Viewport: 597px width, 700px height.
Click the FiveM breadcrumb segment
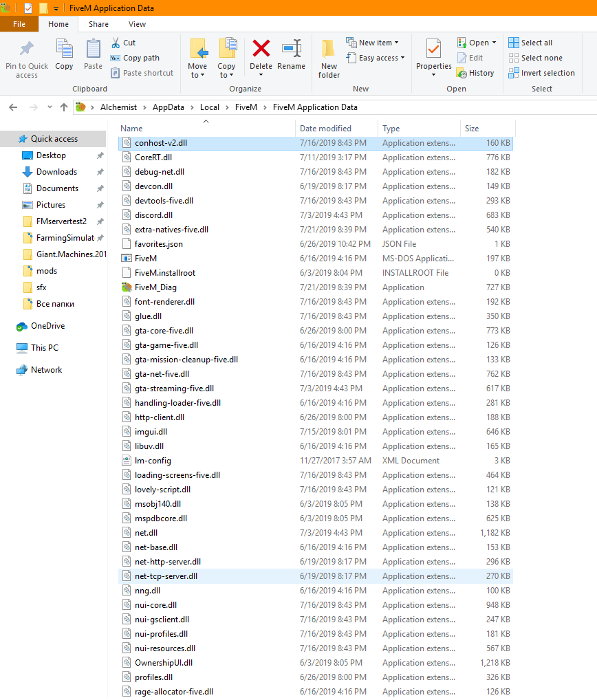246,107
